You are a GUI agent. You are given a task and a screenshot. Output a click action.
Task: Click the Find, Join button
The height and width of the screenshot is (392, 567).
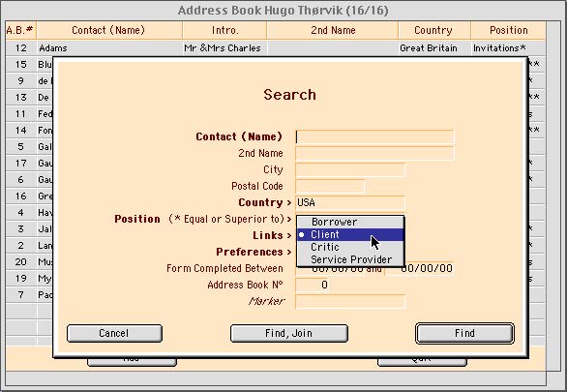coord(289,333)
